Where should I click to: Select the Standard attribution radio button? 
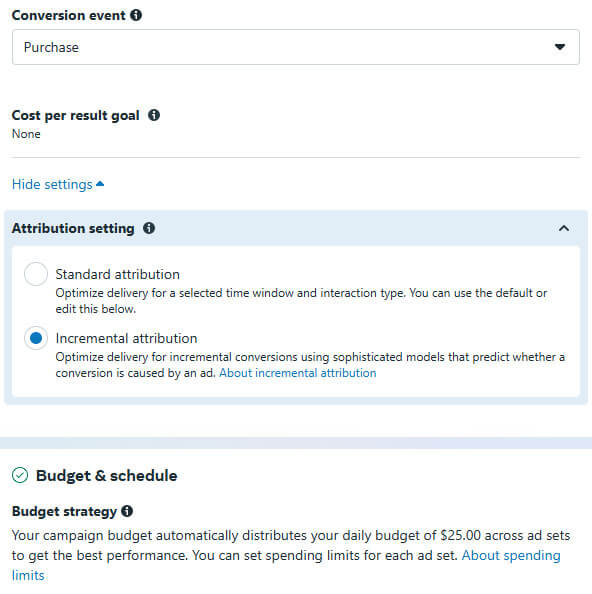point(36,274)
